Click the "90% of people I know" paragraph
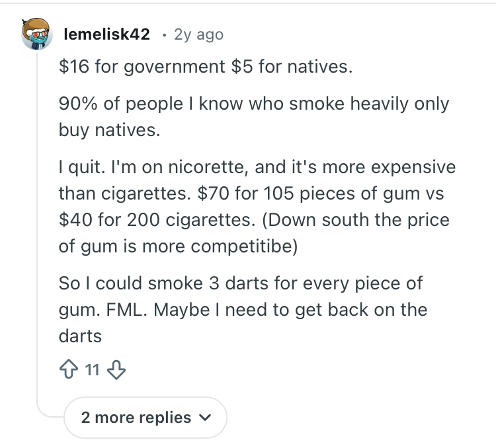Screen dimensions: 496x448 [253, 104]
